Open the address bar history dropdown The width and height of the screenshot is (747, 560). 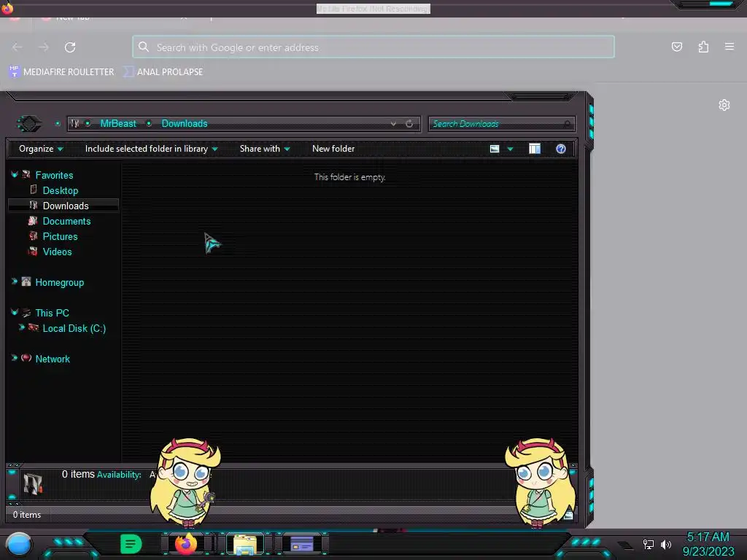click(393, 124)
